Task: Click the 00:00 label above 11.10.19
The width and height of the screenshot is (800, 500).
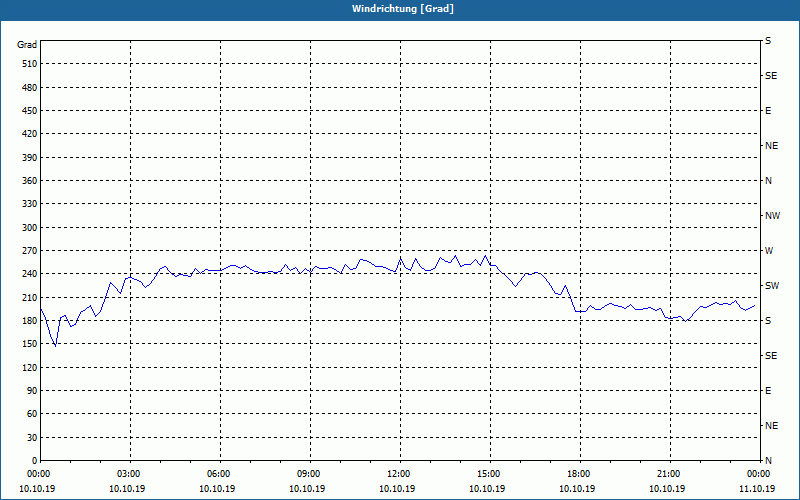Action: (x=760, y=474)
